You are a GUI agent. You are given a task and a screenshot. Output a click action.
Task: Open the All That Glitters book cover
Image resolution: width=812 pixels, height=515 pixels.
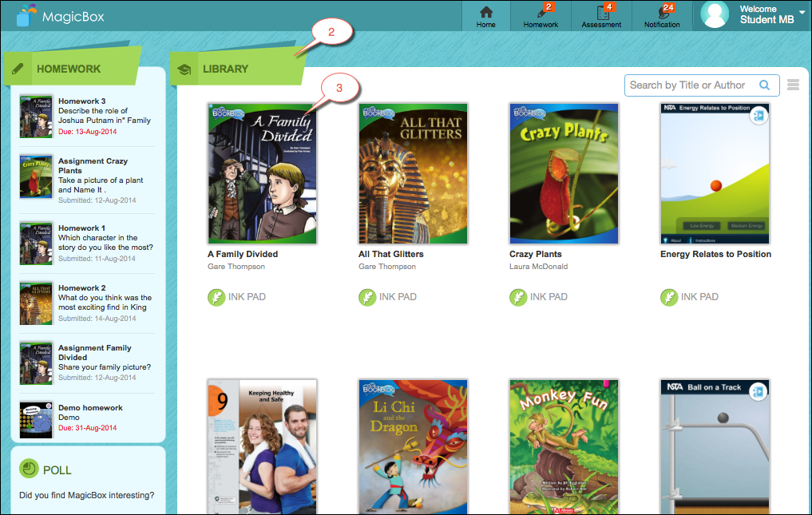coord(413,173)
